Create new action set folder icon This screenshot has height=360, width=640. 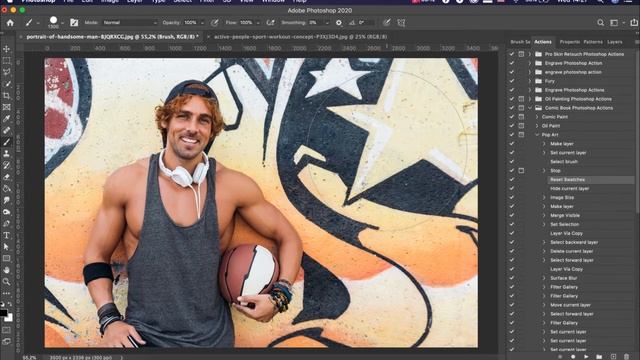pyautogui.click(x=599, y=357)
